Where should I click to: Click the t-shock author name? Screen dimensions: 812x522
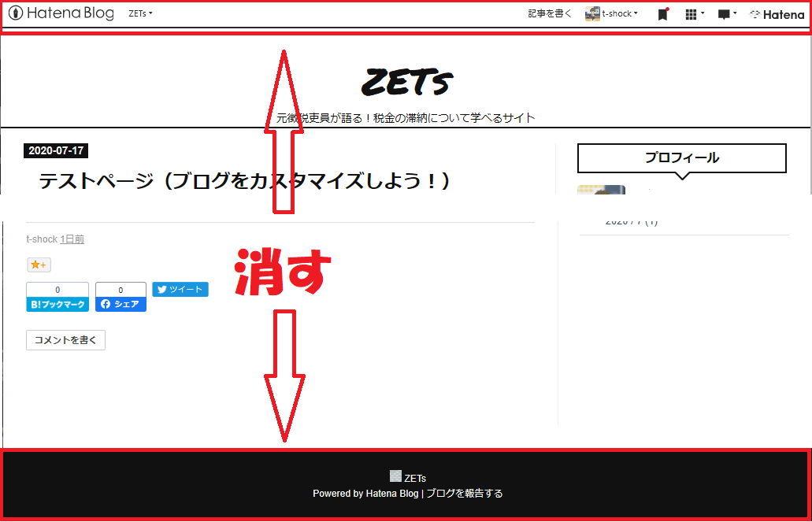[x=42, y=239]
